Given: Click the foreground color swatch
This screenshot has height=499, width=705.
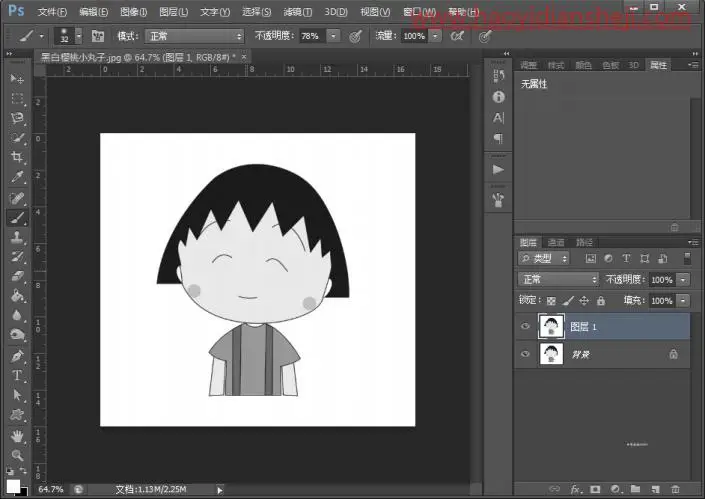Looking at the screenshot, I should click(13, 486).
